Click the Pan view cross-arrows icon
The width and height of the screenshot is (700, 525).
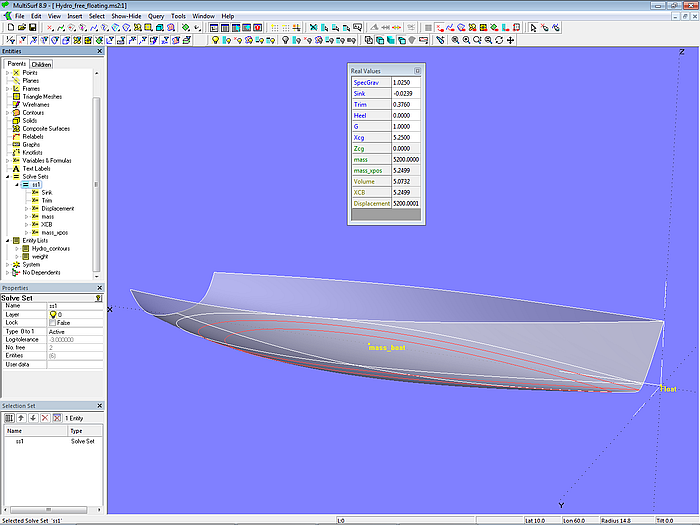[511, 40]
